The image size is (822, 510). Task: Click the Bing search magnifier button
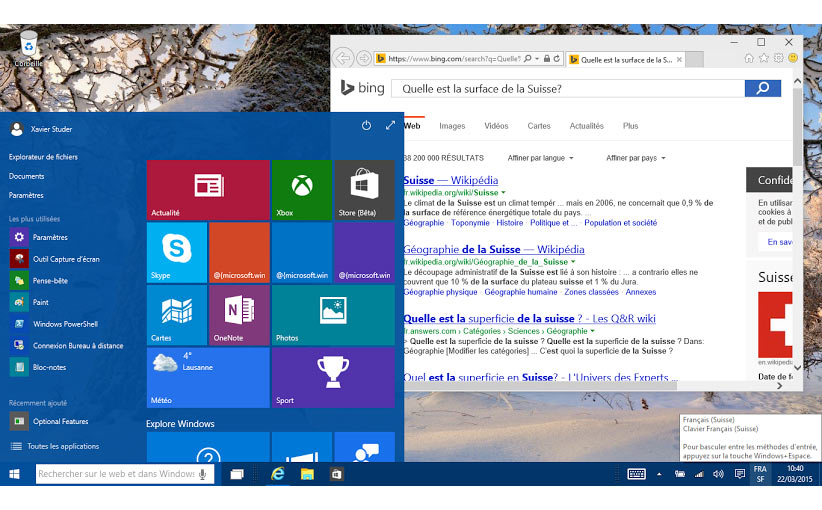(x=763, y=88)
